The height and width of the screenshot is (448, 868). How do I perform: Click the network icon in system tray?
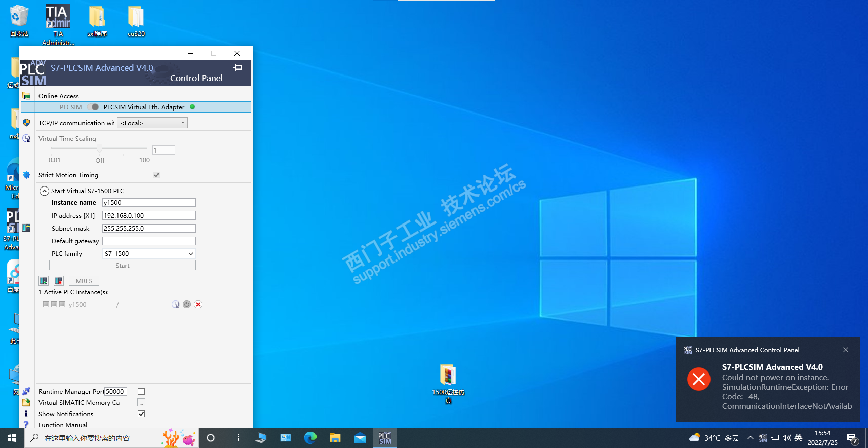point(774,438)
